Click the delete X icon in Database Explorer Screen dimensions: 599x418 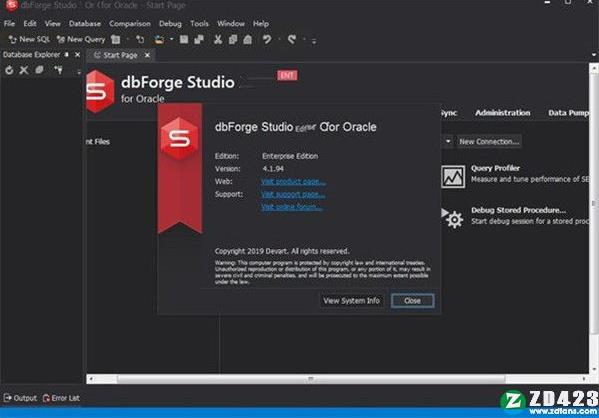point(24,70)
